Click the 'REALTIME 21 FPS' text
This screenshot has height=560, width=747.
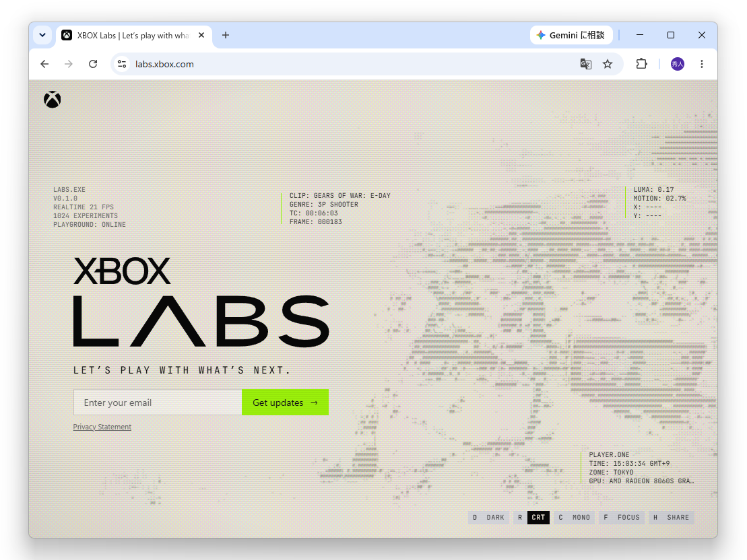coord(84,207)
